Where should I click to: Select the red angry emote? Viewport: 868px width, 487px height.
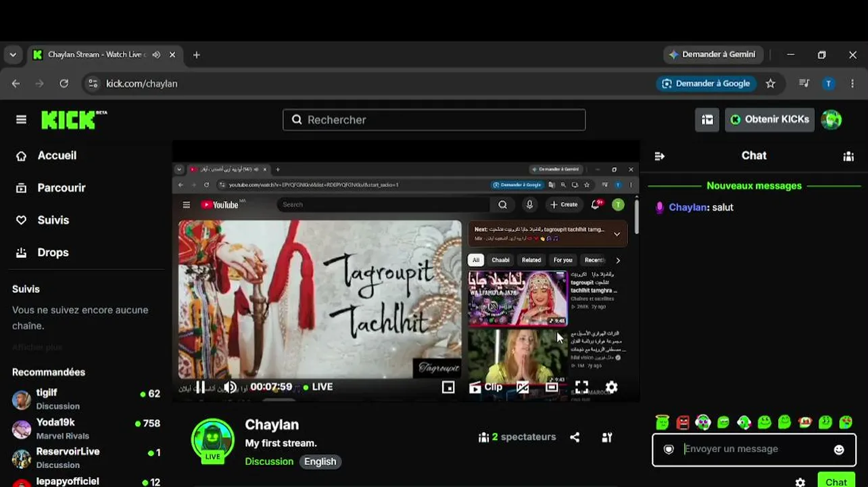(683, 423)
